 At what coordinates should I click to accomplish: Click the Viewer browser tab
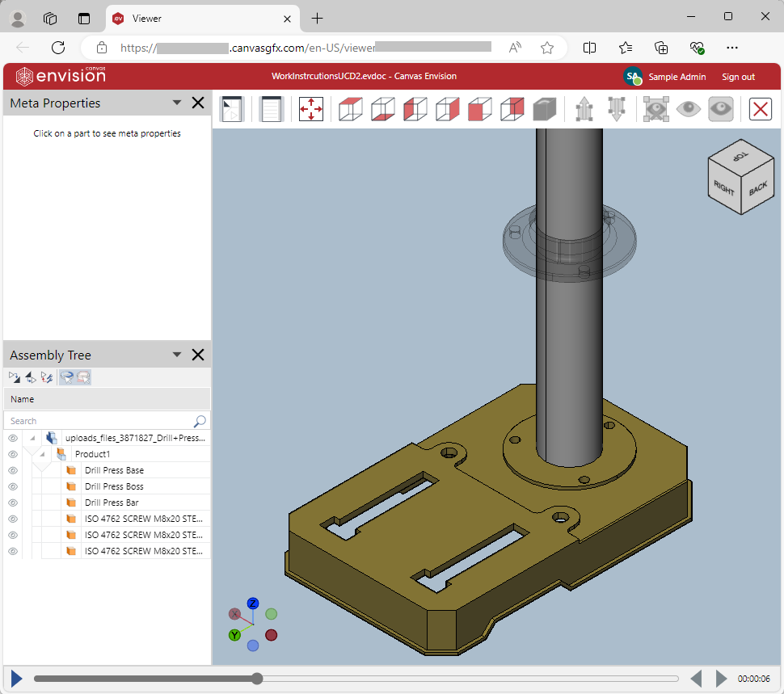tap(203, 19)
